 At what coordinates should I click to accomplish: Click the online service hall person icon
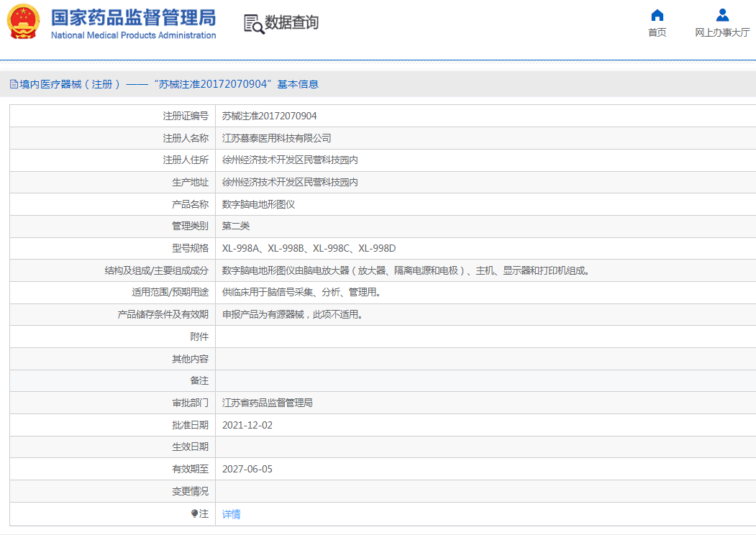click(722, 15)
